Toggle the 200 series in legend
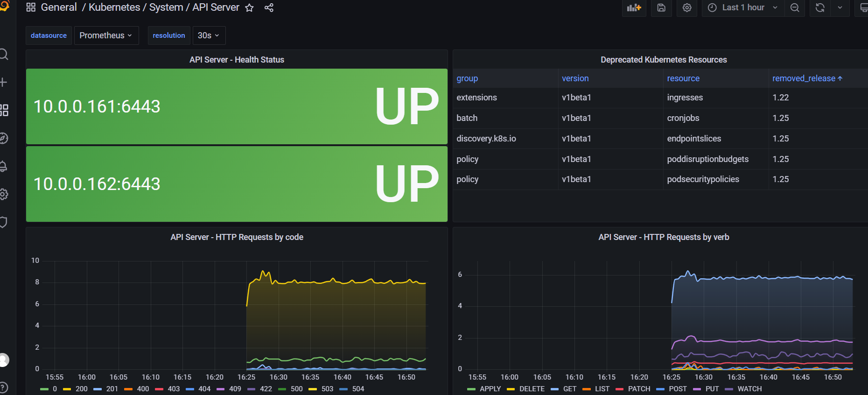Screen dimensions: 868x395 81,389
